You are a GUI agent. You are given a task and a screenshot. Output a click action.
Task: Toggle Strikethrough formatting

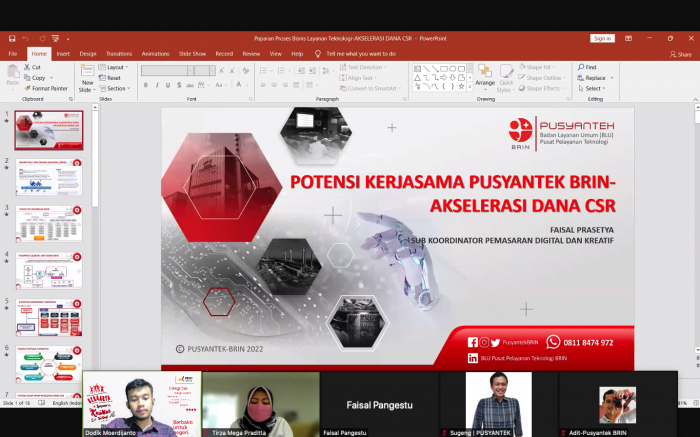190,85
